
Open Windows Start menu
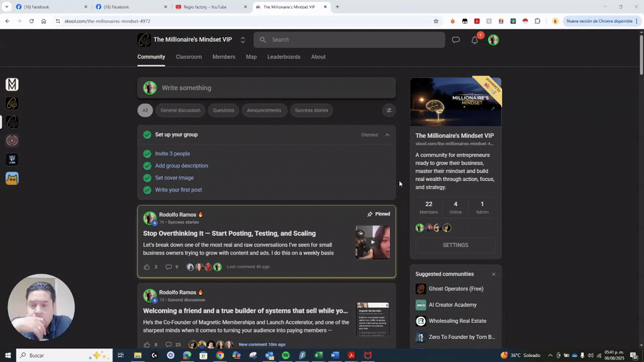click(x=8, y=356)
